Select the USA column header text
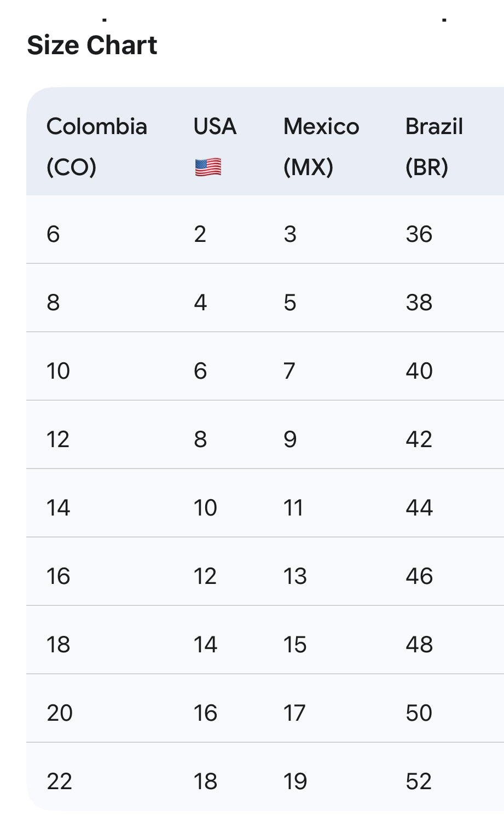The height and width of the screenshot is (822, 504). click(215, 126)
